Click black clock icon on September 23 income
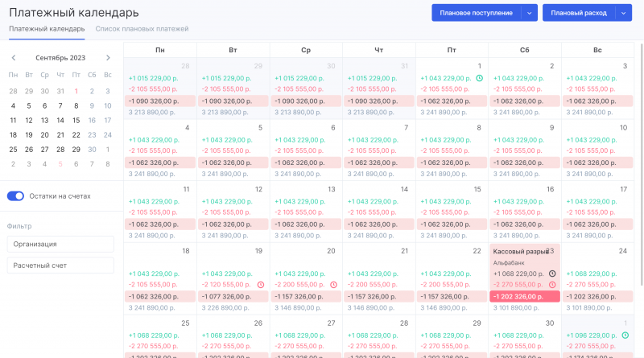Image resolution: width=644 pixels, height=358 pixels. (551, 274)
